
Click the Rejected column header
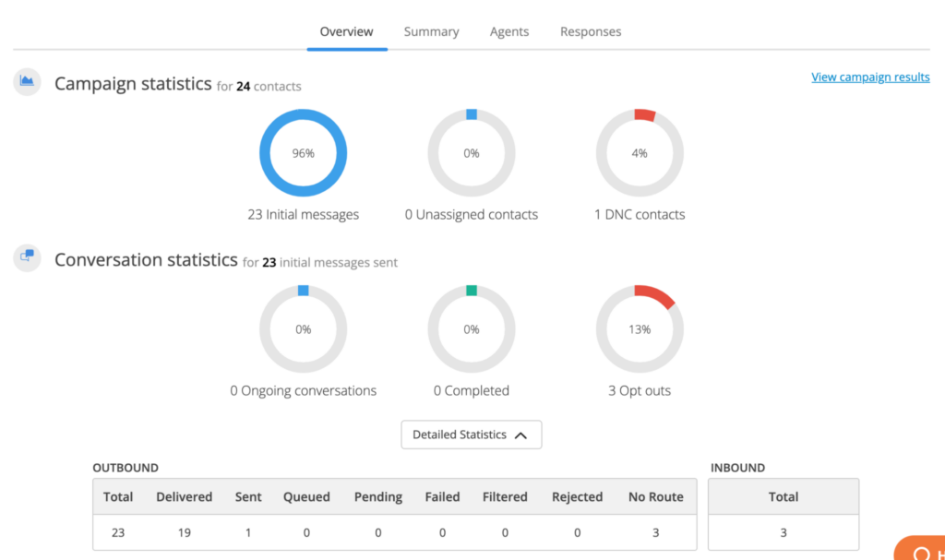578,496
